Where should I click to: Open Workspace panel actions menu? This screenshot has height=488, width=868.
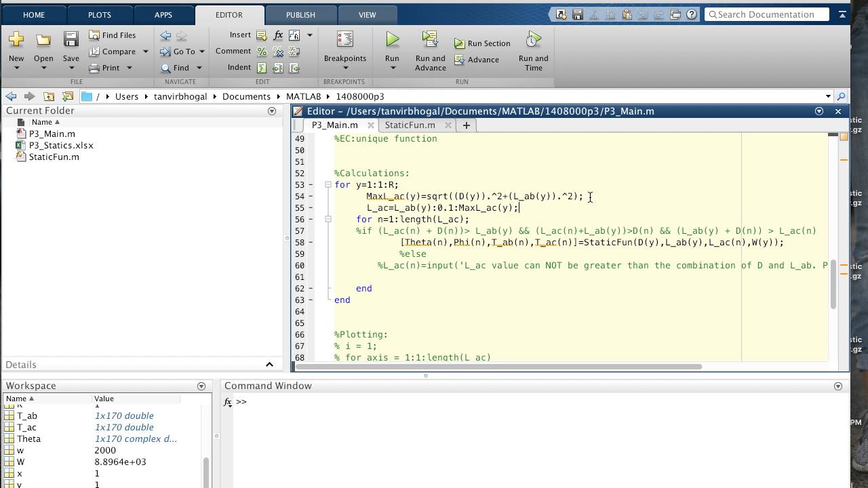pyautogui.click(x=201, y=386)
